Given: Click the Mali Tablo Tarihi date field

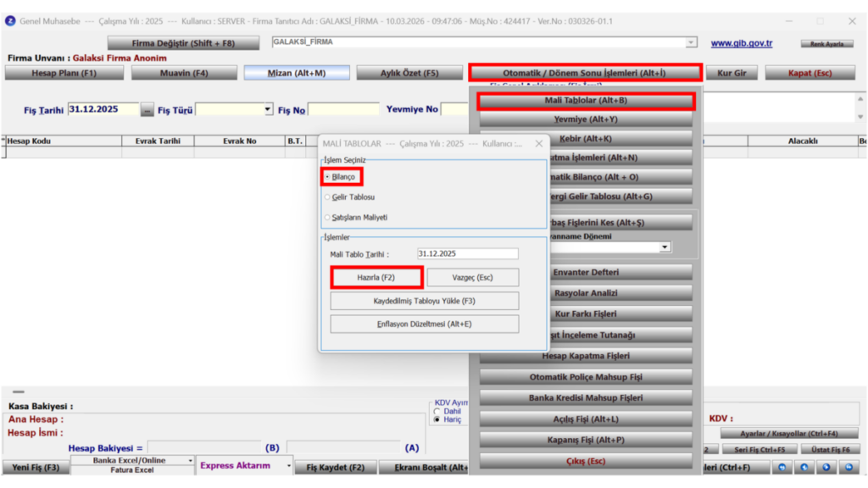Looking at the screenshot, I should click(468, 254).
